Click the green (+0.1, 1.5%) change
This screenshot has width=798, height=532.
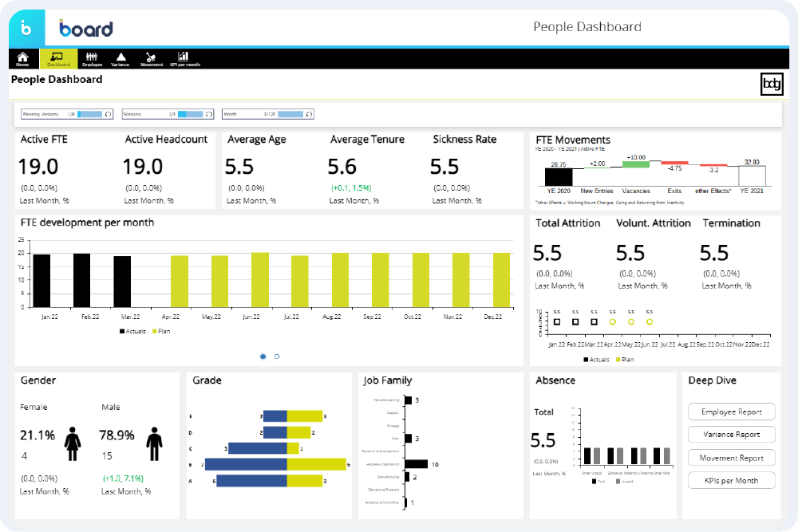click(351, 188)
